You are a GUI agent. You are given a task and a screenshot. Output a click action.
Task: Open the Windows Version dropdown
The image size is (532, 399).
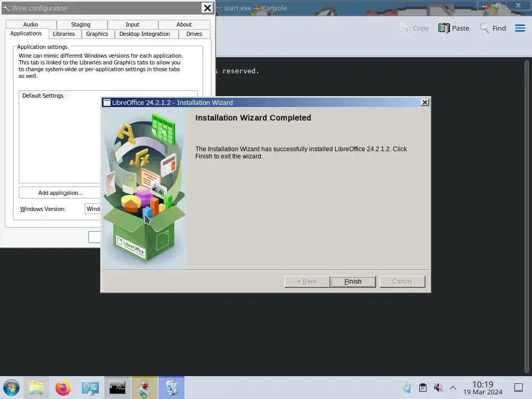(92, 209)
